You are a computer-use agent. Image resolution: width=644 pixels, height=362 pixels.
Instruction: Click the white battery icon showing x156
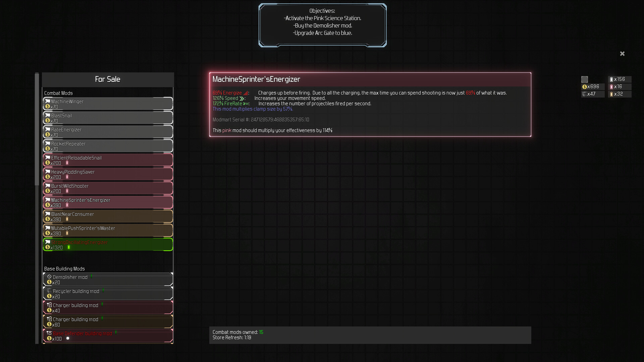(x=612, y=79)
